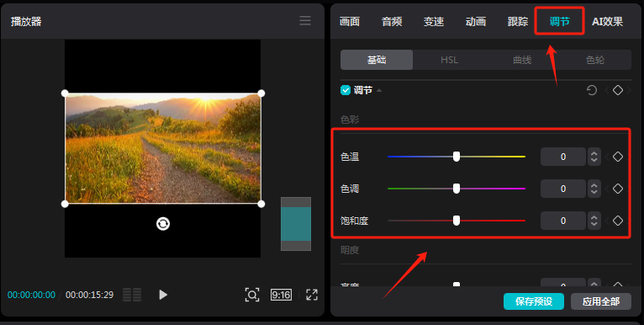Go to previous 饱和度 keyframe
Viewport: 644px width, 325px height.
click(607, 221)
